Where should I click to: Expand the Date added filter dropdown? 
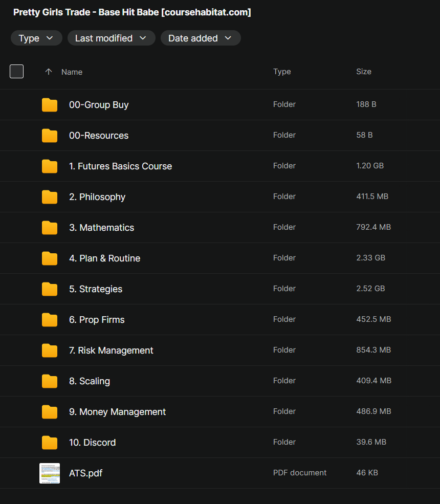[x=200, y=38]
